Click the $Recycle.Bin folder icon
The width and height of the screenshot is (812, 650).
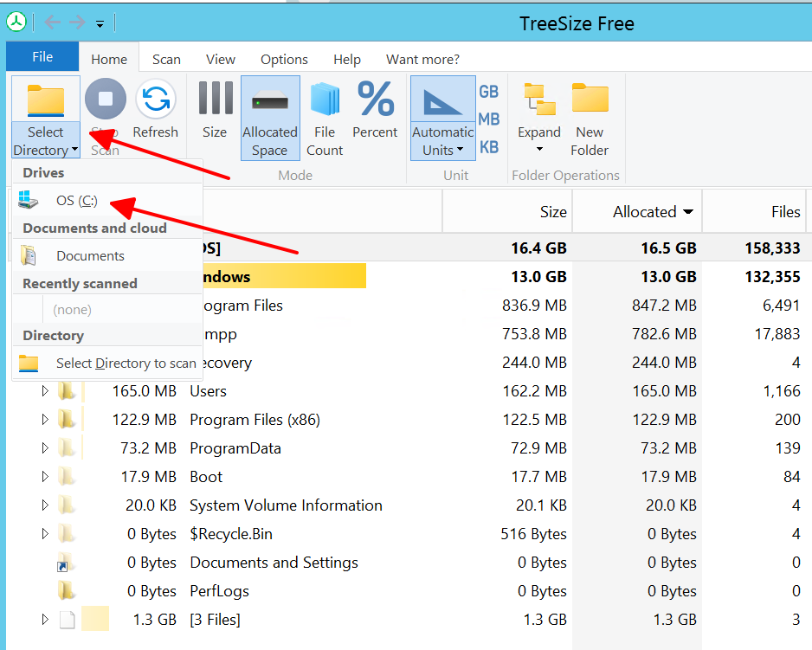[67, 533]
